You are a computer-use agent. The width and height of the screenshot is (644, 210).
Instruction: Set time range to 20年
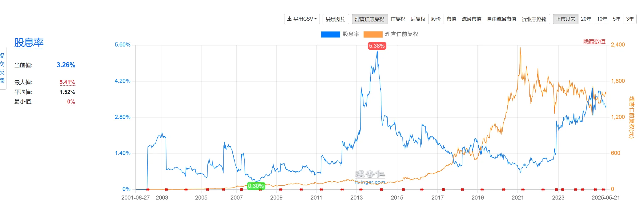click(x=586, y=19)
